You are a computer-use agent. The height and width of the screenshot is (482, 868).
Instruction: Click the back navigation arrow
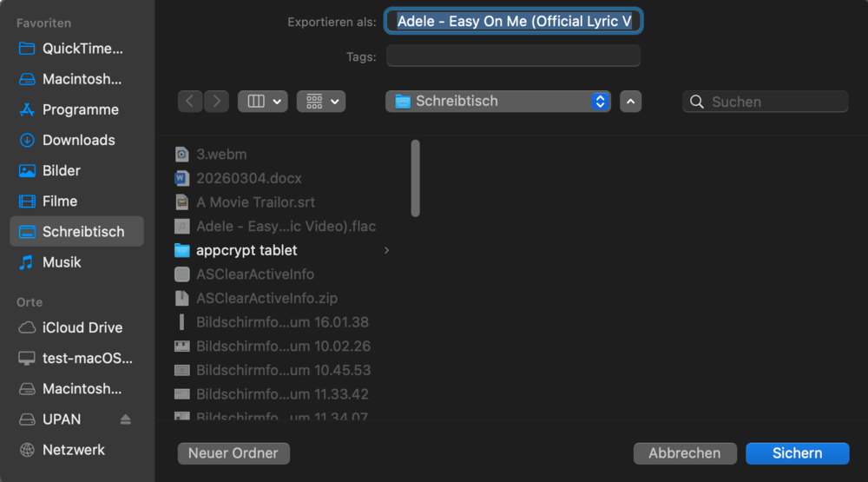tap(191, 102)
